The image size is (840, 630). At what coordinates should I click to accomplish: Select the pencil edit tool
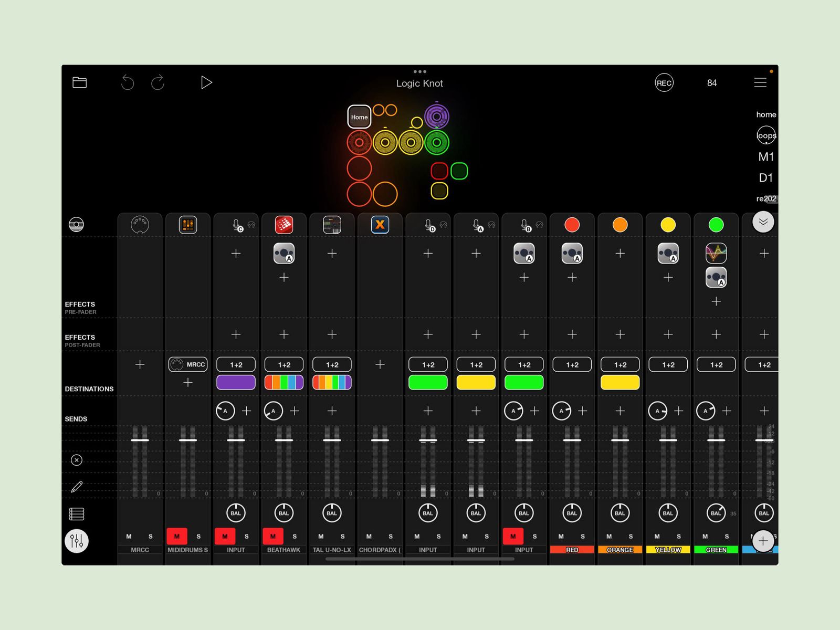[x=77, y=487]
